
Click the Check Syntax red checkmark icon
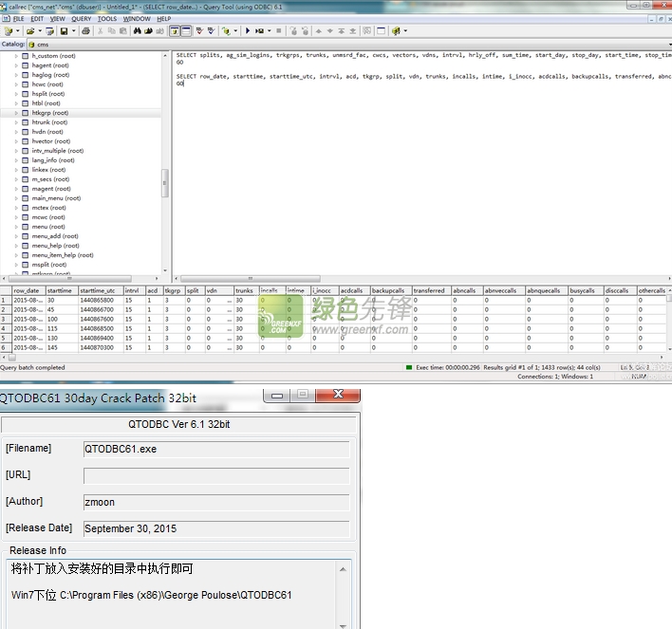199,31
